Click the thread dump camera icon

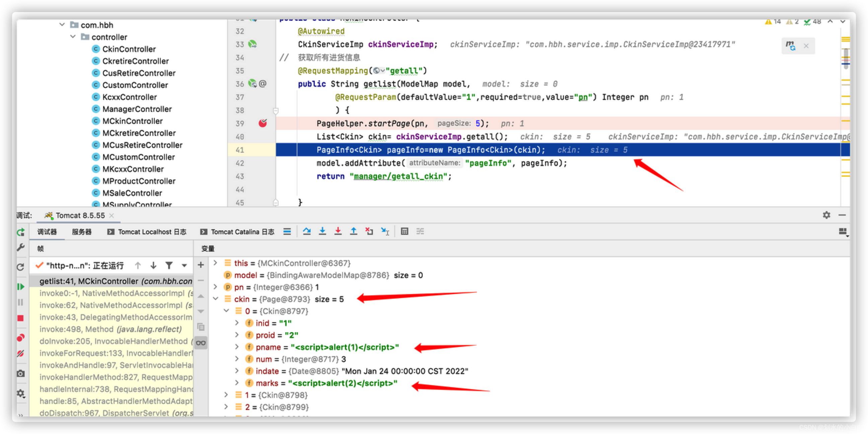21,373
